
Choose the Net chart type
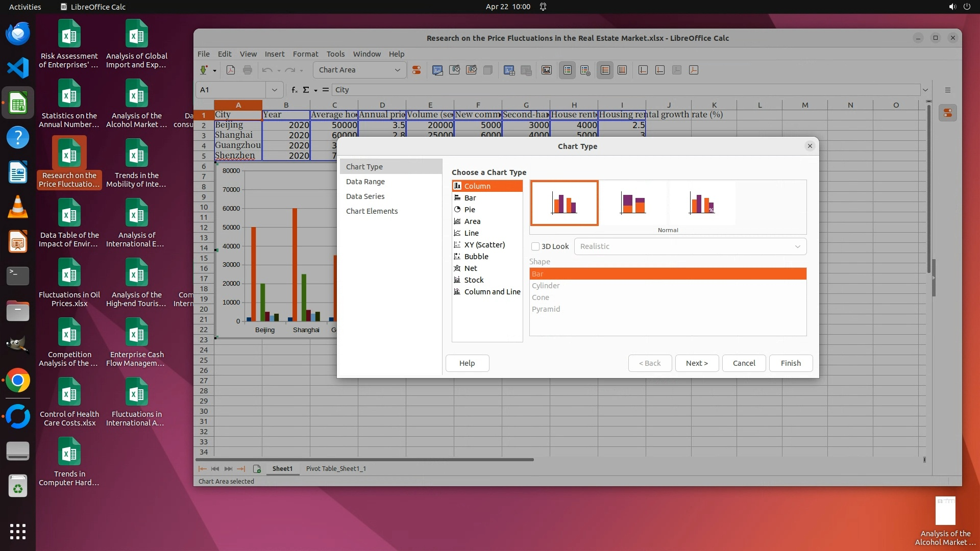click(x=470, y=268)
